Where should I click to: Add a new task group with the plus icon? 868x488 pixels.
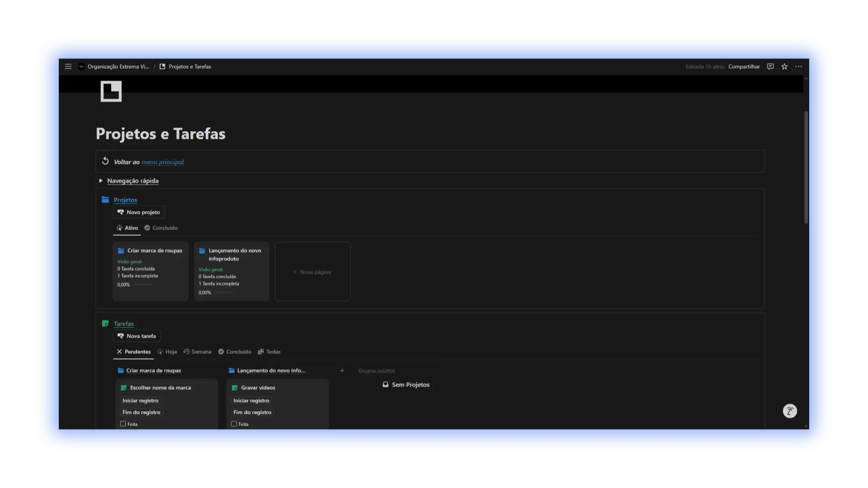point(342,371)
